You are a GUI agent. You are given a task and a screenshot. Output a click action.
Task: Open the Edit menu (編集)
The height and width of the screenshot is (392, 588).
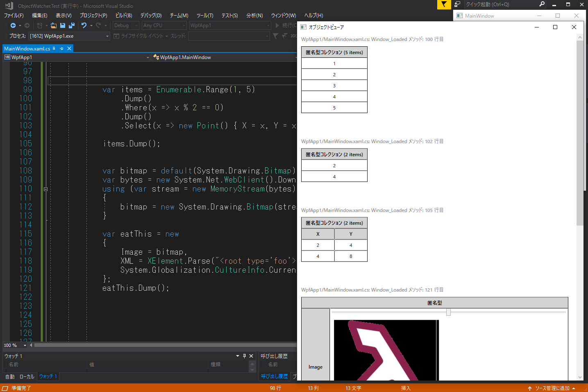[x=40, y=16]
